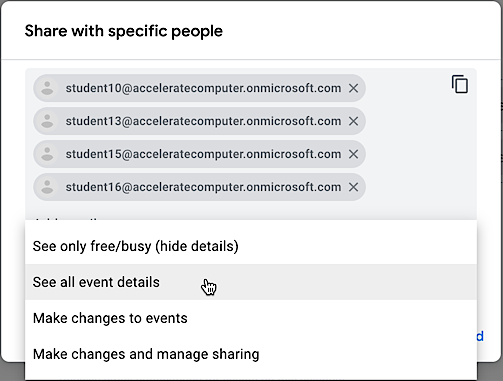This screenshot has height=381, width=503.
Task: Click the student10 avatar icon
Action: pyautogui.click(x=47, y=88)
